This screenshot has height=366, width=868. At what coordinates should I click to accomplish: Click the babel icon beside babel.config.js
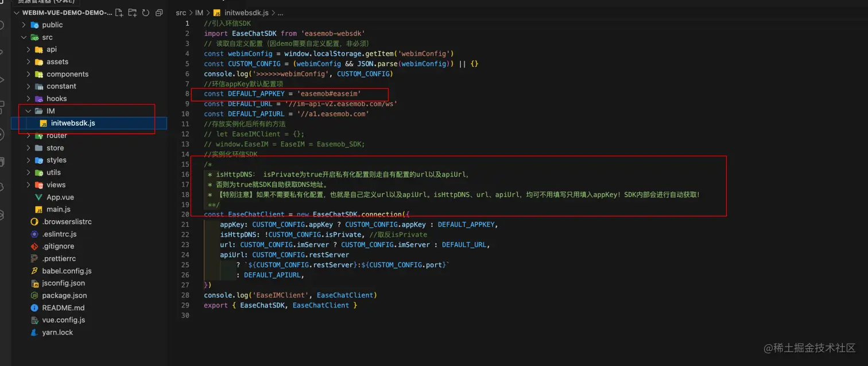[x=34, y=271]
